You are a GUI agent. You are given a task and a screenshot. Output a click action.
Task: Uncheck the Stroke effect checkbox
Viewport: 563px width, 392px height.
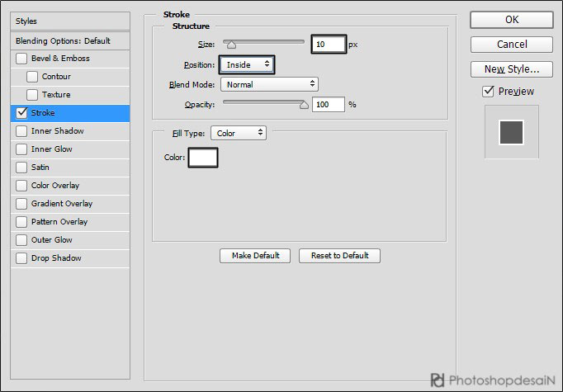[x=21, y=113]
